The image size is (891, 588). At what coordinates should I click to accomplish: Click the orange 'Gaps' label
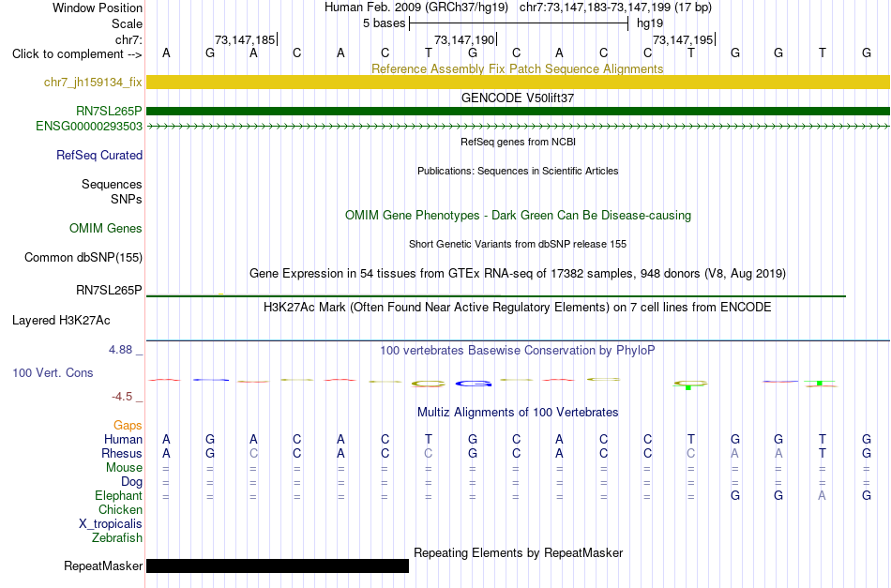(128, 426)
